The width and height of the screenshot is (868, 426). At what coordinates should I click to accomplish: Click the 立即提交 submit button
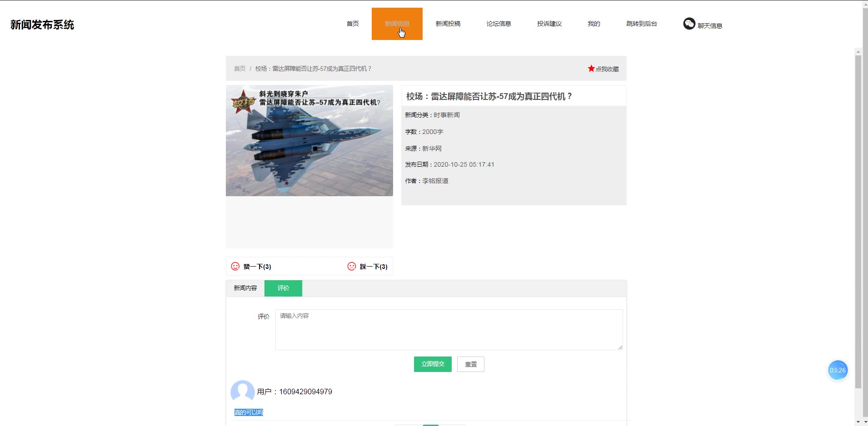click(x=433, y=364)
